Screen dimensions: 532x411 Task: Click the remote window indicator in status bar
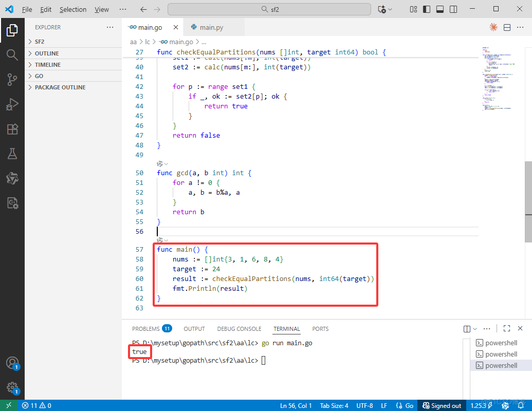tap(9, 405)
